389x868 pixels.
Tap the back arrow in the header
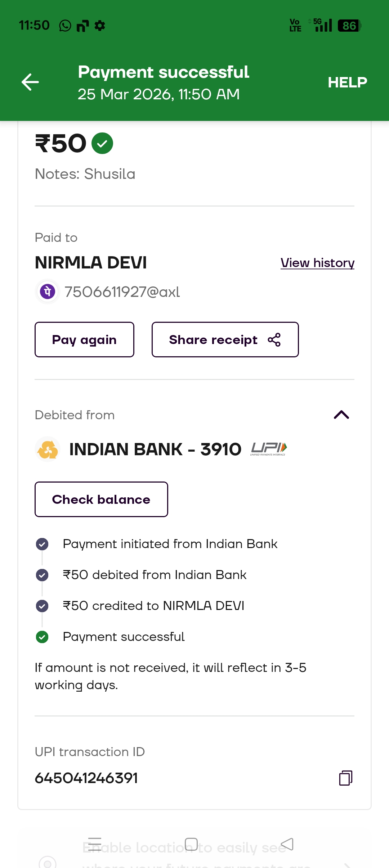pos(30,82)
